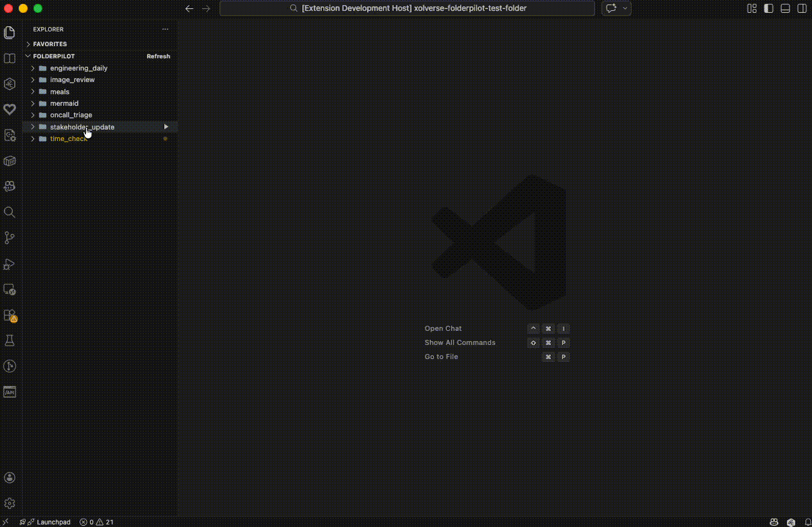Click the Open Chat command hint

click(x=443, y=328)
